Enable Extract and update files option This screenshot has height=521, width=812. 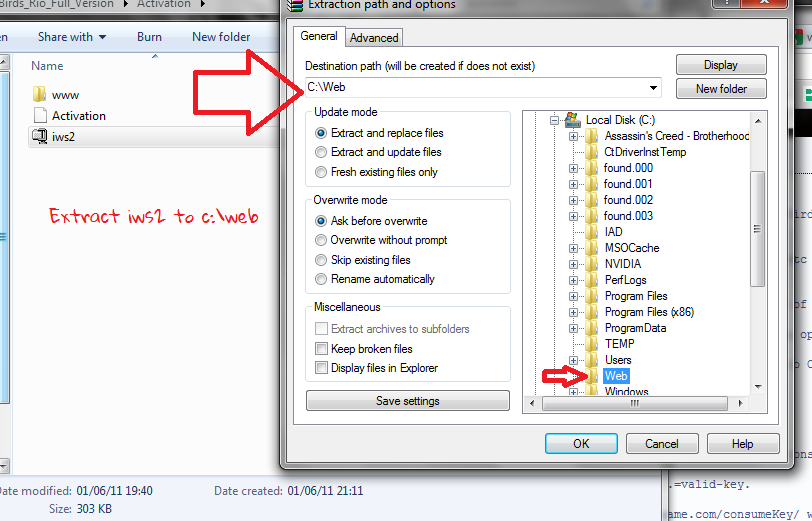321,152
